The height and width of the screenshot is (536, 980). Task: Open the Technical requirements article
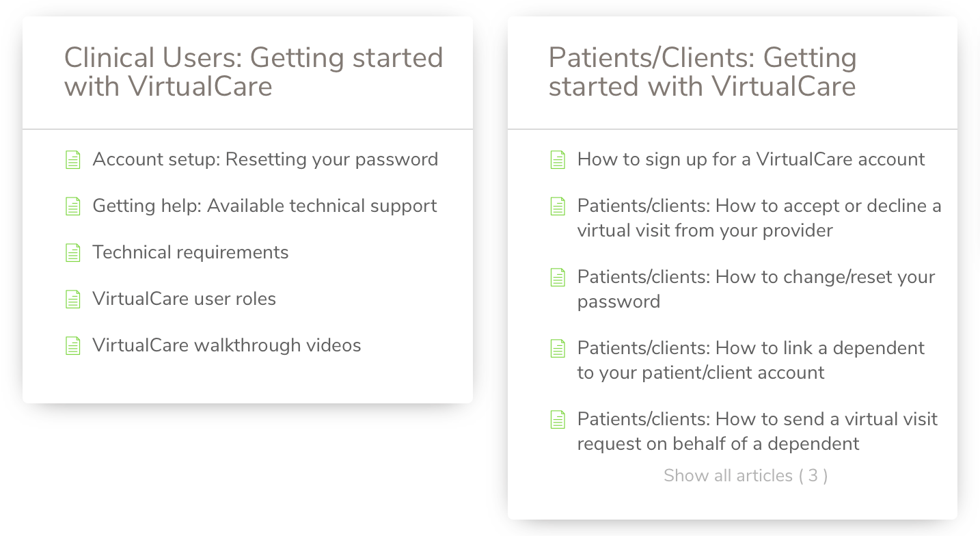point(191,252)
